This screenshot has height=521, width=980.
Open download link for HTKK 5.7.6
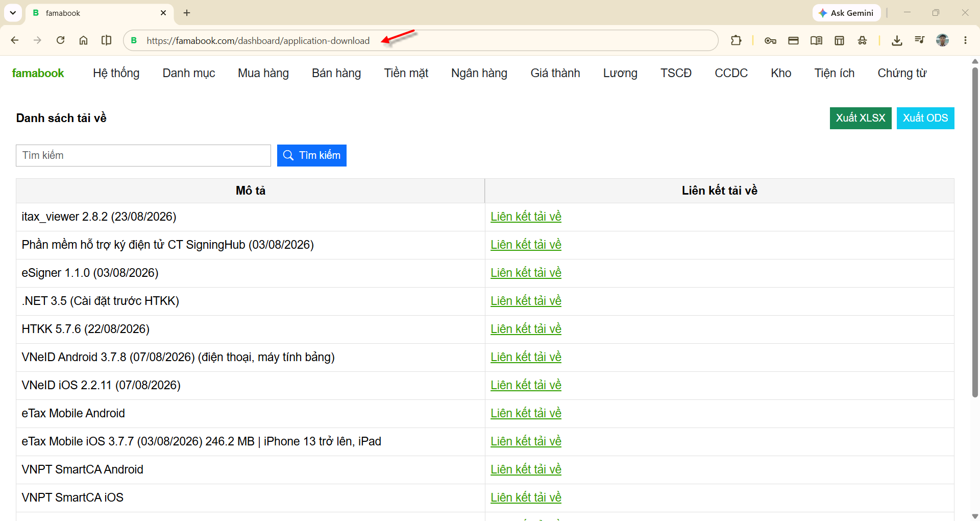point(526,329)
